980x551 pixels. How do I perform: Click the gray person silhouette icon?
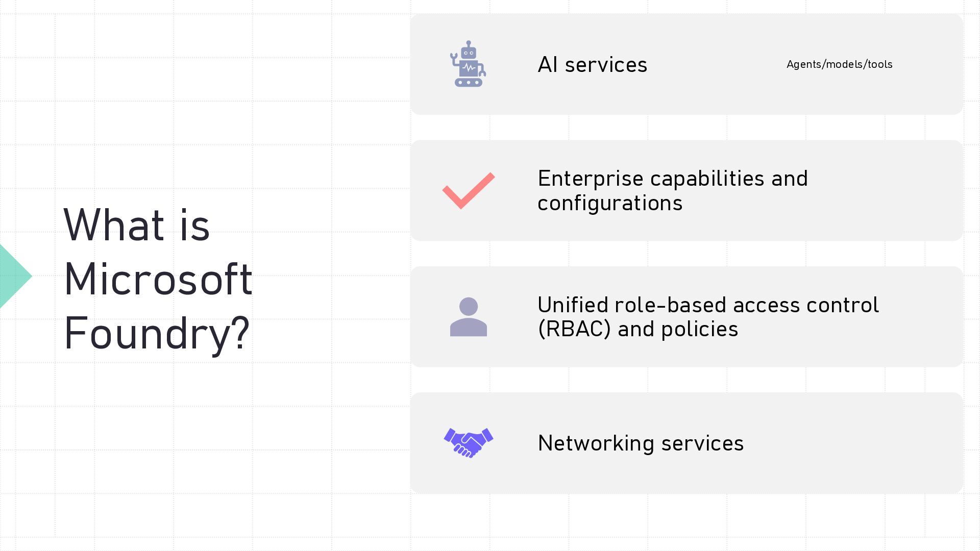tap(469, 317)
